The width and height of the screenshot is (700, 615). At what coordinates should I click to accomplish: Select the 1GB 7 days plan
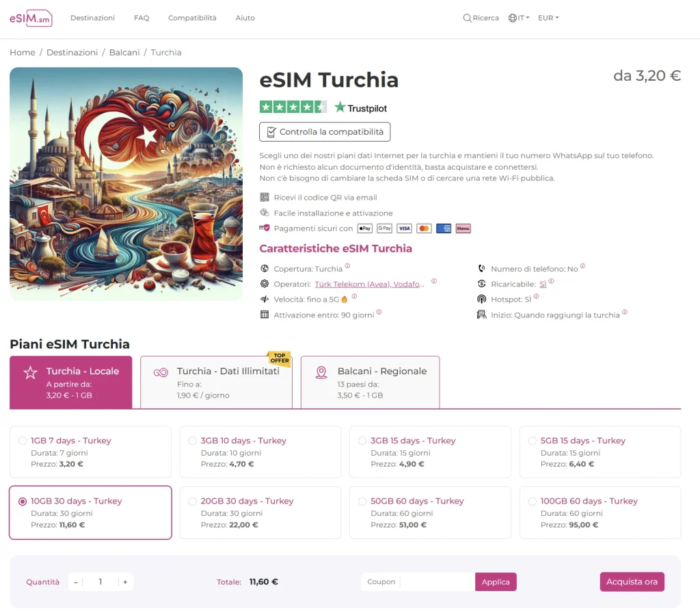(x=90, y=452)
